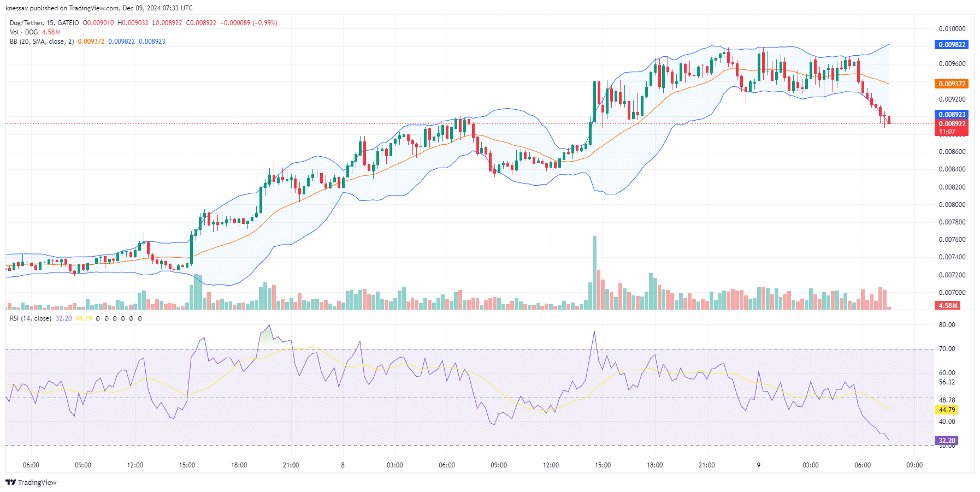This screenshot has width=980, height=492.
Task: Click the orange 0.009372 price axis tag
Action: [x=952, y=84]
